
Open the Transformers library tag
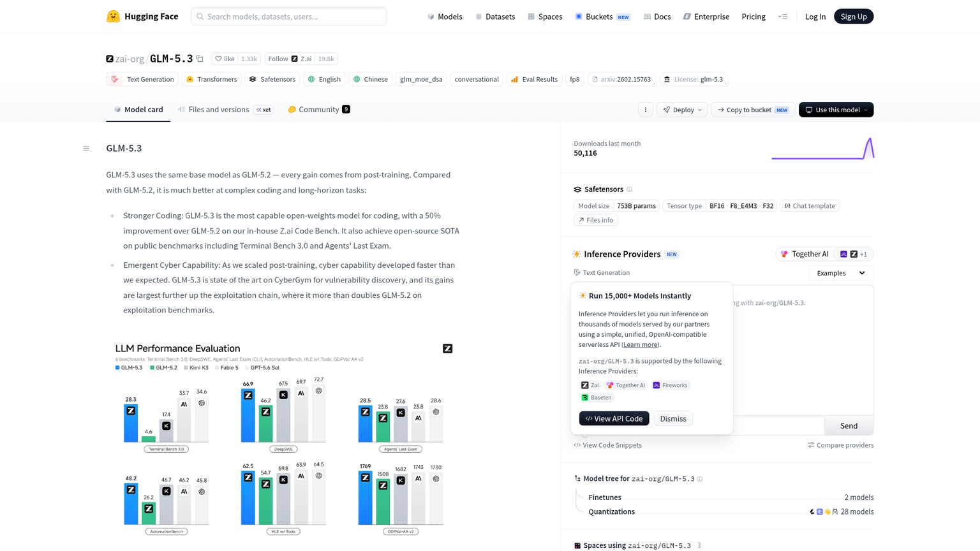tap(211, 79)
